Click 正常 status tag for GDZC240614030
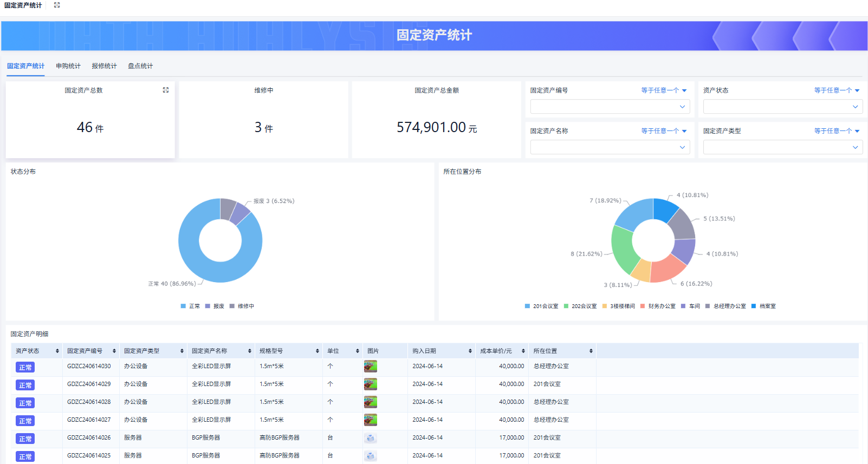 pos(25,368)
